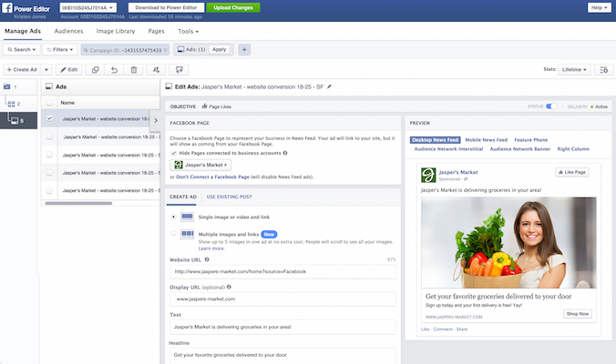The width and height of the screenshot is (616, 364).
Task: Click the info icon beside Website URL
Action: (x=207, y=259)
